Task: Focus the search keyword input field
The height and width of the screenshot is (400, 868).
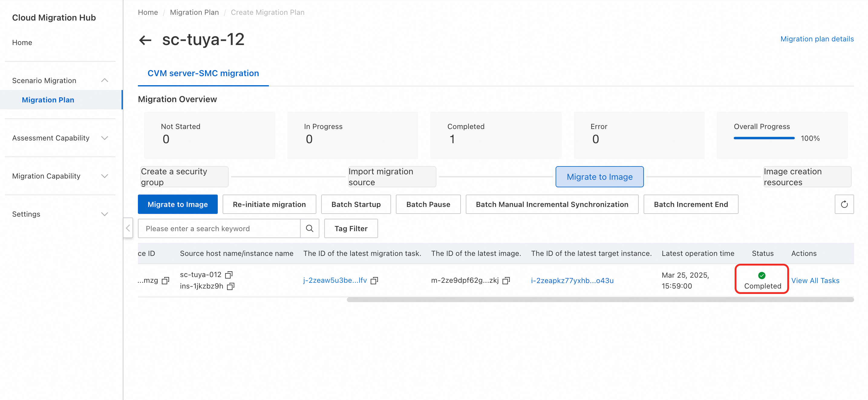Action: coord(219,229)
